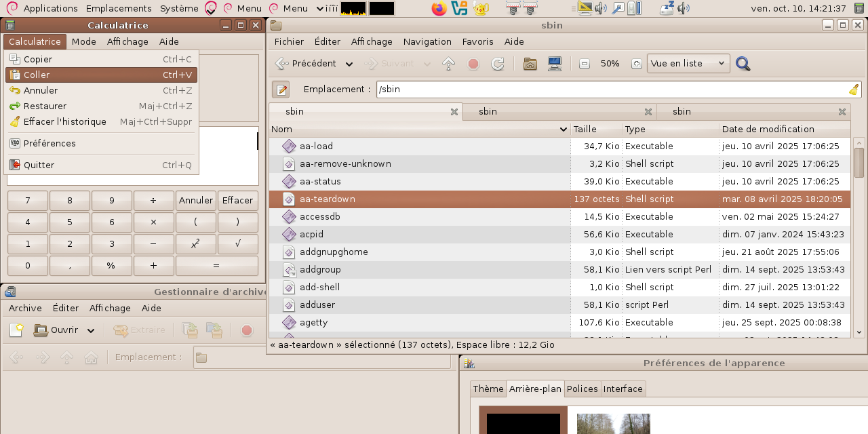Click the equals button on calculator
This screenshot has height=434, width=868.
pos(216,266)
